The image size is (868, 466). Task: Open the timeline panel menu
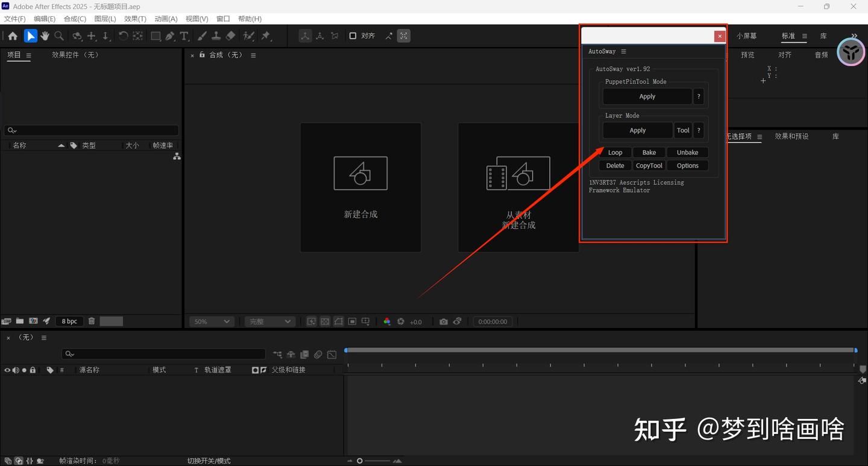click(44, 338)
